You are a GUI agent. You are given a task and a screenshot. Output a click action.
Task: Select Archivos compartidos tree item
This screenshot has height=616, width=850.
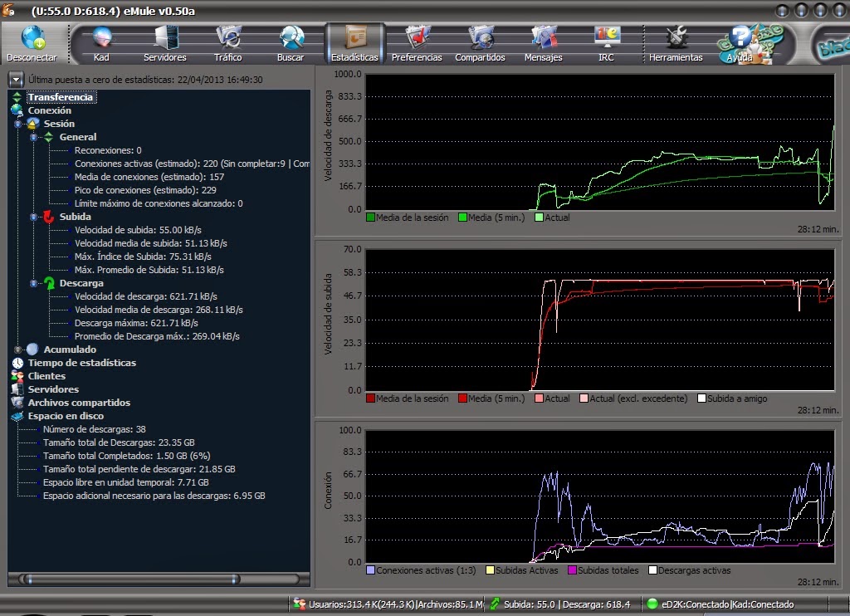(79, 403)
